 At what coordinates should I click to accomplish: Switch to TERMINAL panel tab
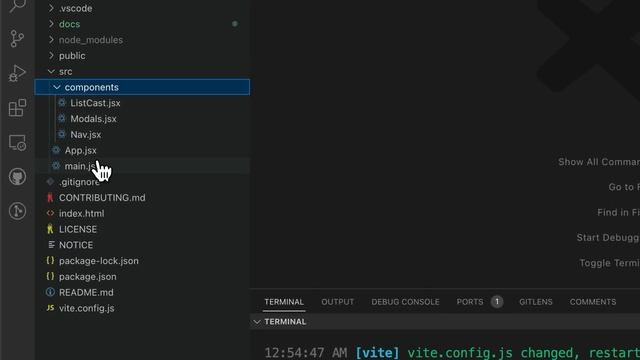click(284, 302)
